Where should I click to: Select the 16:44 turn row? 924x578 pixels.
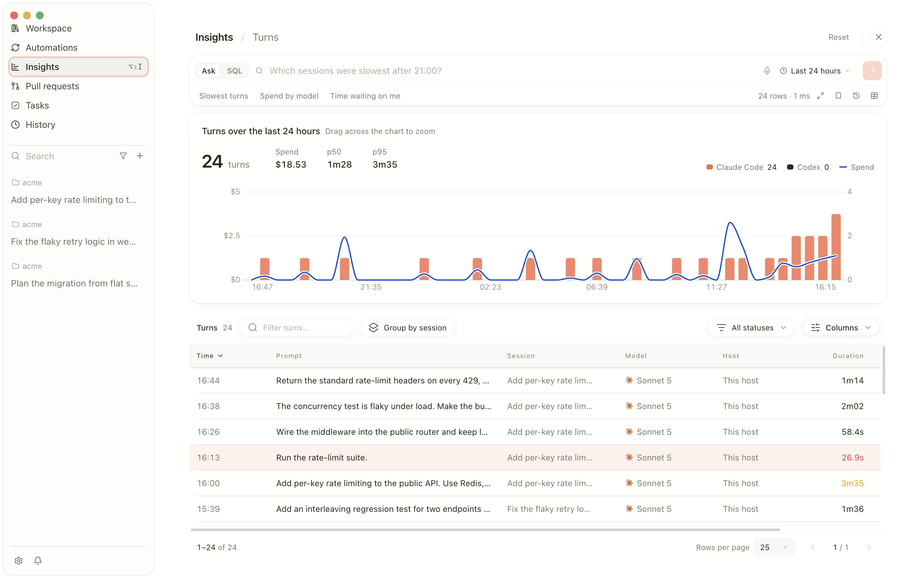coord(535,381)
